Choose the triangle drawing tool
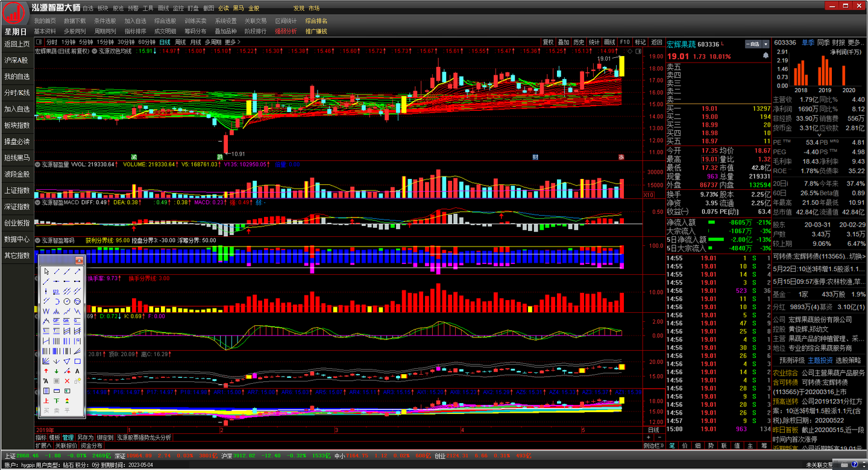The width and height of the screenshot is (868, 470). click(x=67, y=361)
